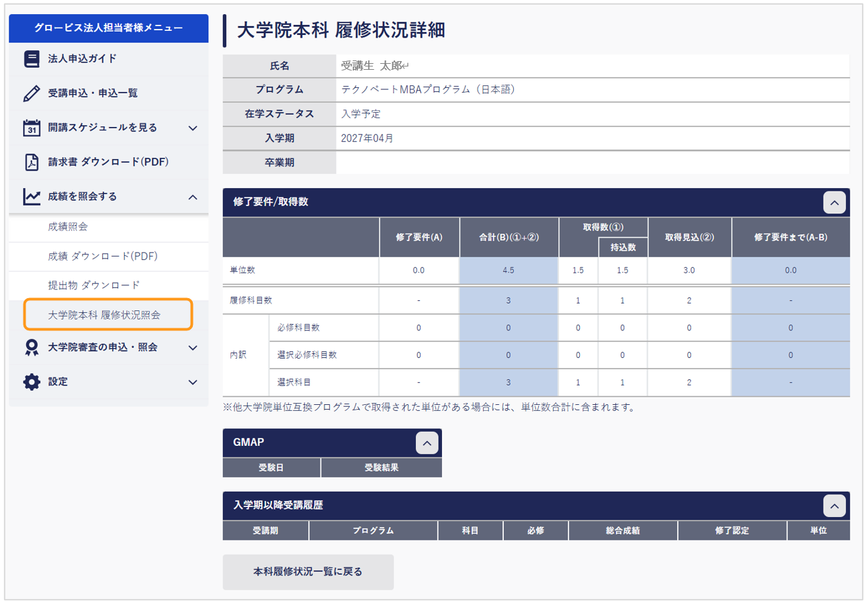Viewport: 868px width, 603px height.
Task: Click the 入学予定 status value
Action: tap(361, 114)
